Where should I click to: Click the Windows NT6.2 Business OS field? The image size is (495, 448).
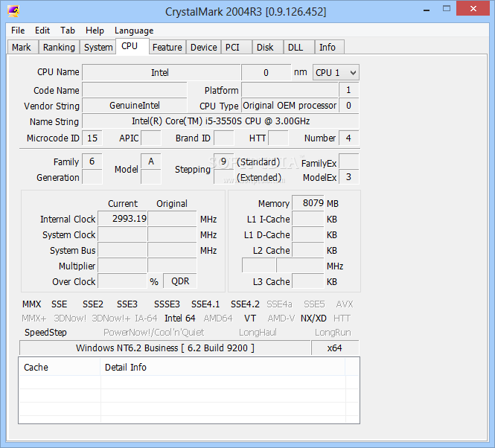click(x=165, y=348)
